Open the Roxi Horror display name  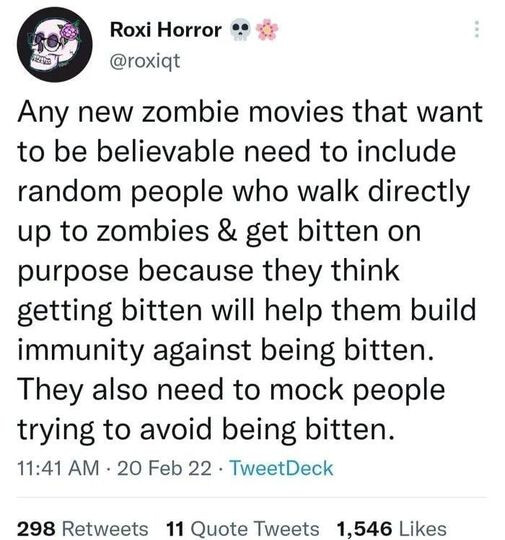[166, 30]
